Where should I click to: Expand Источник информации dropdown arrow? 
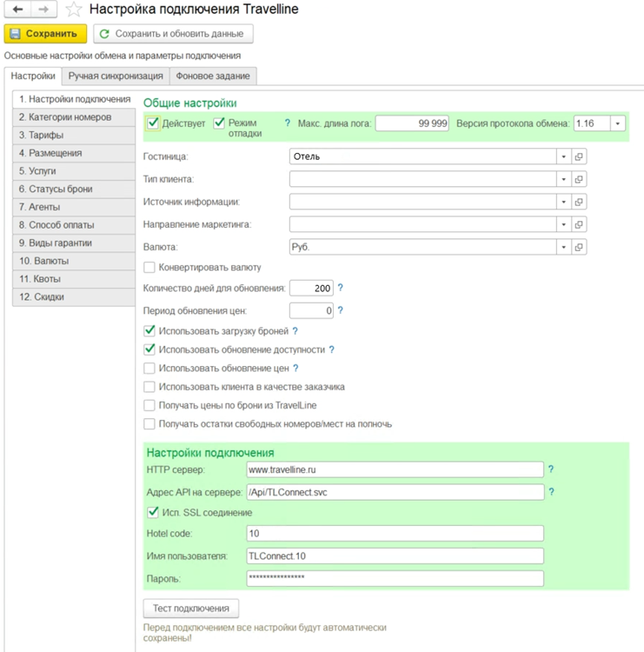pos(564,202)
